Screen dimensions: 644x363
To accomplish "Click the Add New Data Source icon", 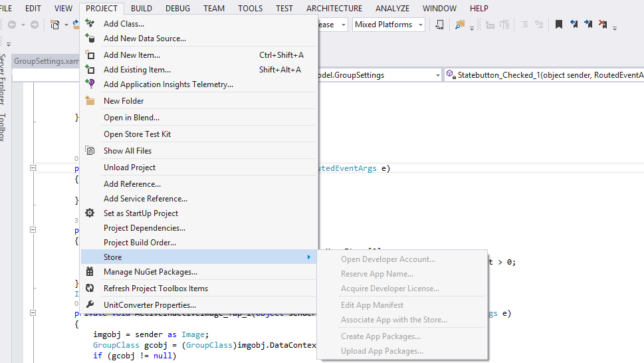I will (x=90, y=39).
